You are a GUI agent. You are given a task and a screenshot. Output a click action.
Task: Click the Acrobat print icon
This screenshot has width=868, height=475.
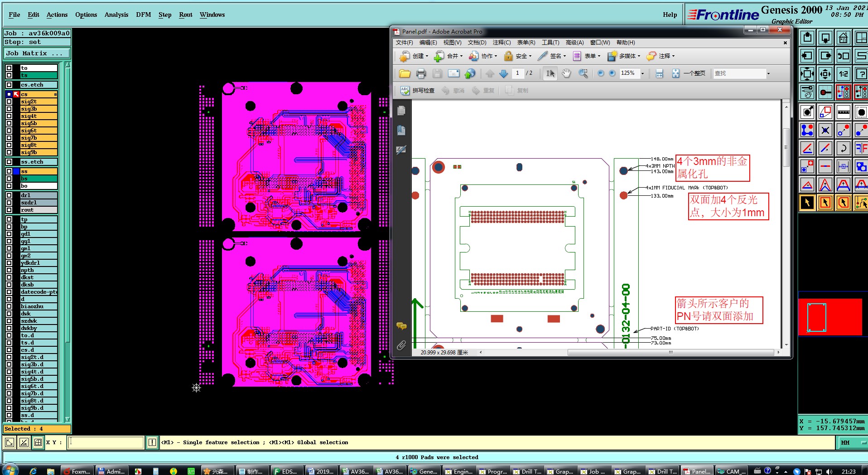(421, 73)
